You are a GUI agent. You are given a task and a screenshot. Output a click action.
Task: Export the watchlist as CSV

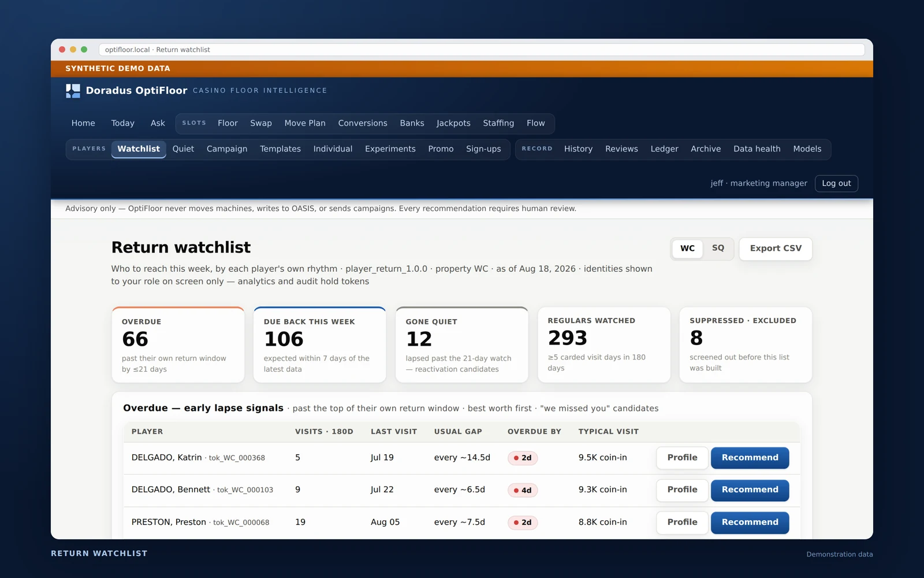tap(776, 249)
